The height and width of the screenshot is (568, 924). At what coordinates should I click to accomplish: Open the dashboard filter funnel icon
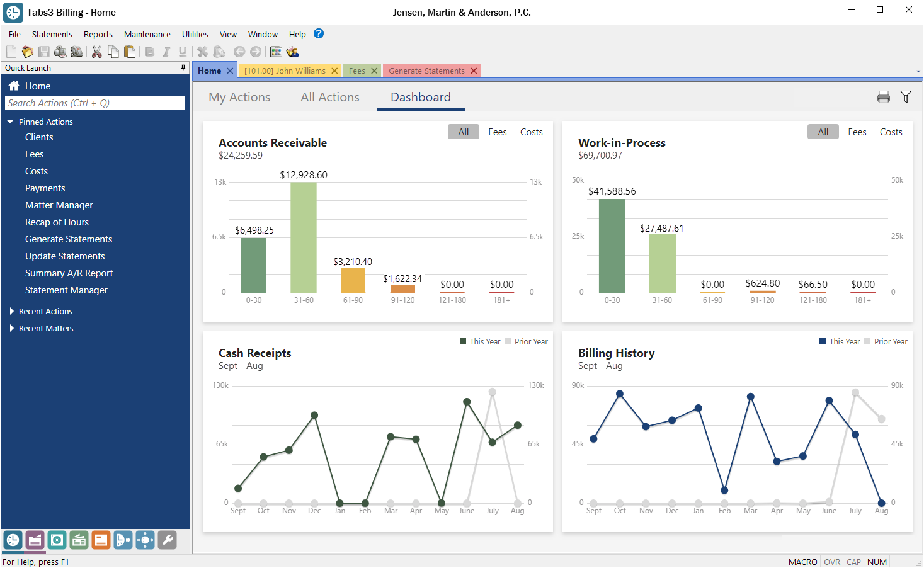pos(906,97)
